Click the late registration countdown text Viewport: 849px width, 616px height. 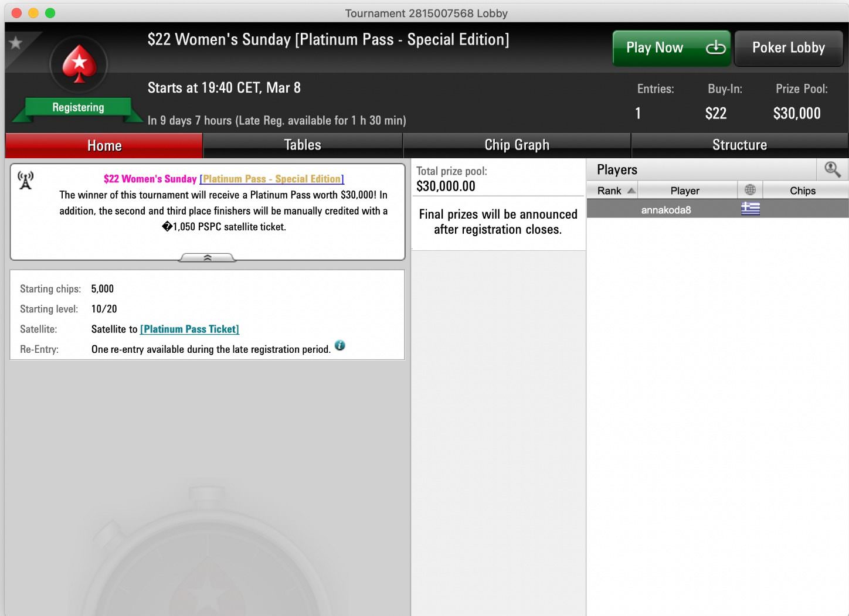pos(277,121)
